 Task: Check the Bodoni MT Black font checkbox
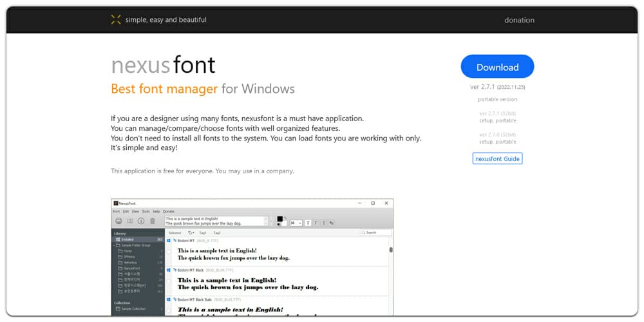click(x=168, y=281)
